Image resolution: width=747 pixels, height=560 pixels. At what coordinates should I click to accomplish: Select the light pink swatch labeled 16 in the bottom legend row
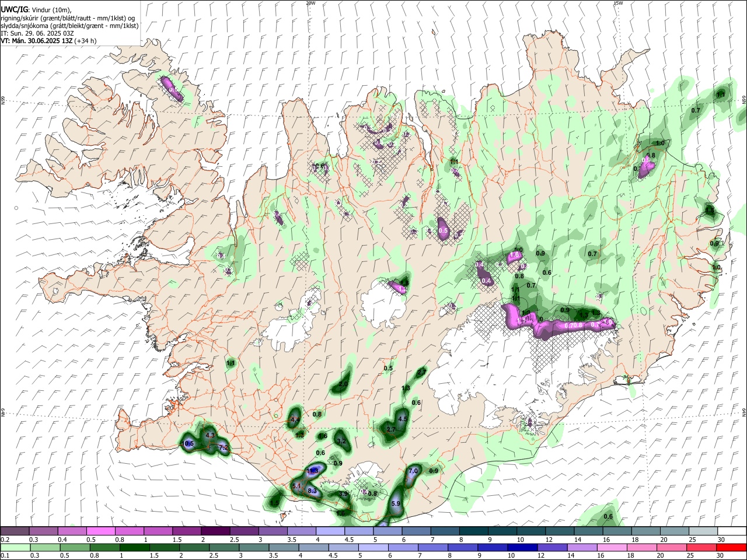pyautogui.click(x=612, y=547)
